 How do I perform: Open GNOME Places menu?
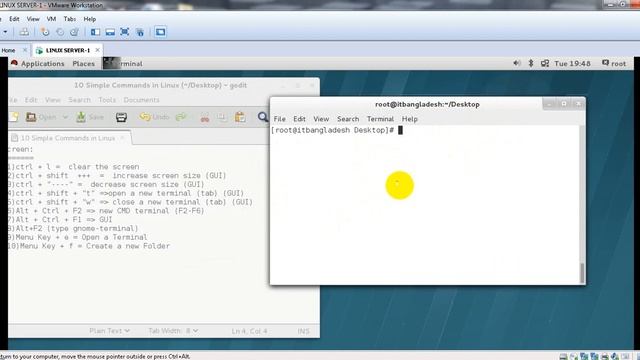click(83, 64)
